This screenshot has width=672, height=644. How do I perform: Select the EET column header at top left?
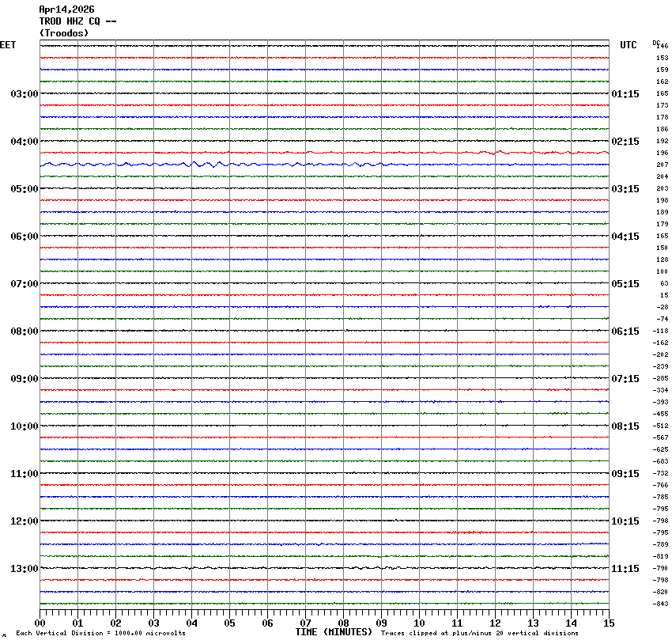click(8, 45)
